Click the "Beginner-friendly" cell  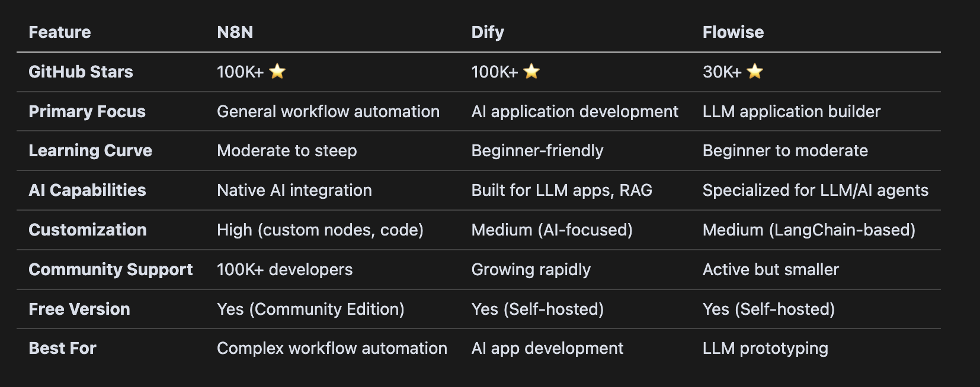537,150
